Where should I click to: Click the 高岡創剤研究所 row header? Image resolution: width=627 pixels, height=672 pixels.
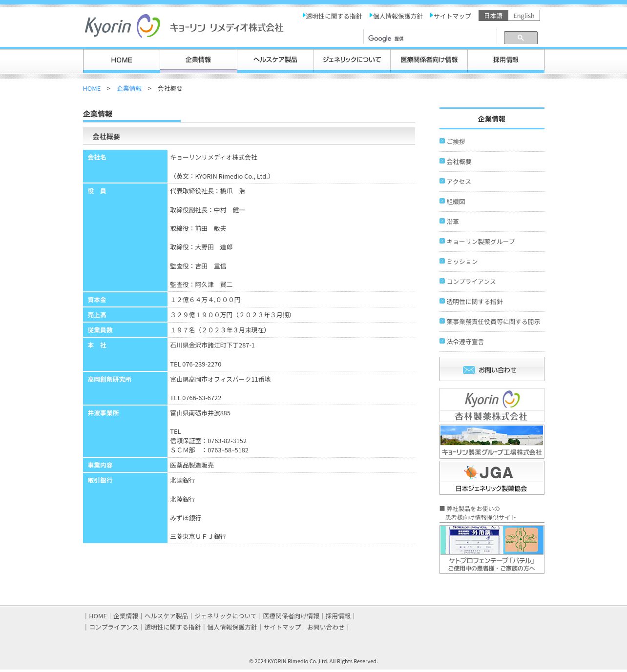125,388
